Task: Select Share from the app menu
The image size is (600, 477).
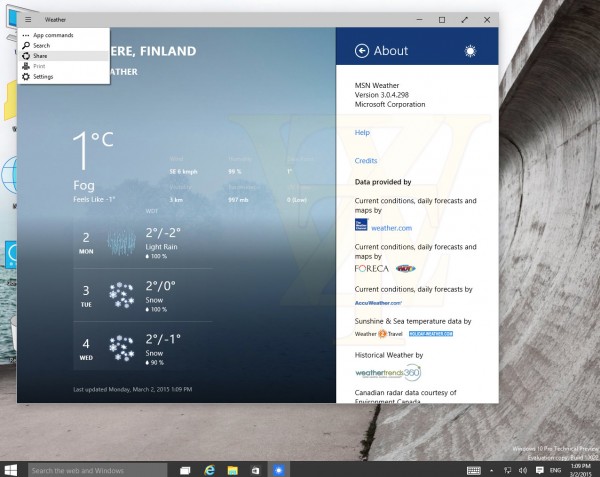Action: click(40, 56)
